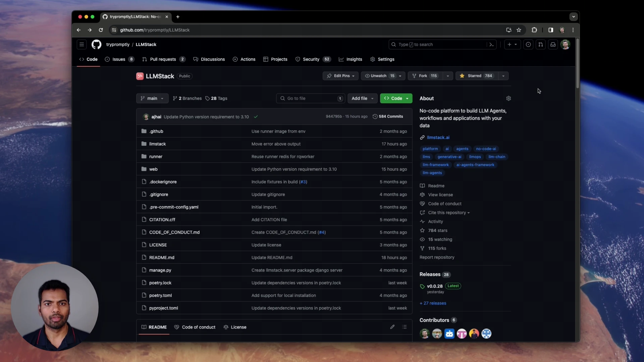Viewport: 644px width, 362px height.
Task: Open the llmstack.ai website link
Action: pyautogui.click(x=438, y=137)
